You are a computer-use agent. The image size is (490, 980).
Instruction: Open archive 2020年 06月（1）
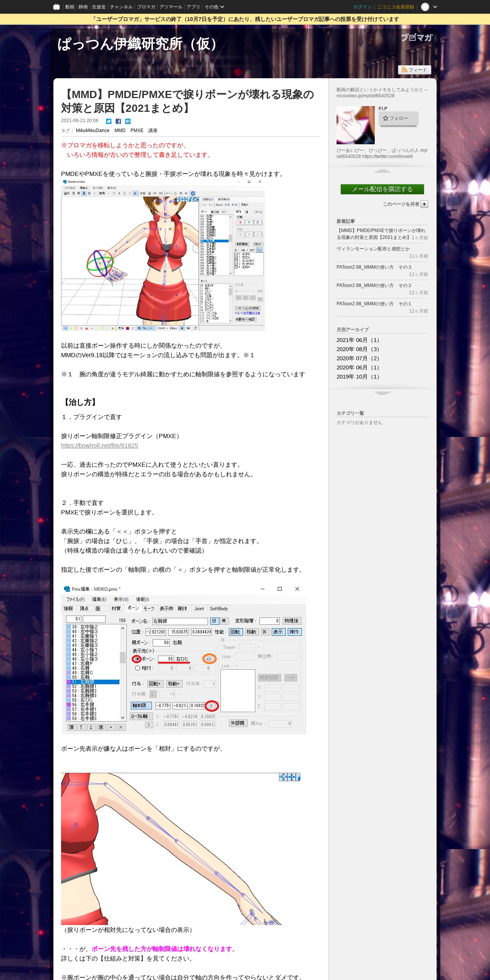358,367
